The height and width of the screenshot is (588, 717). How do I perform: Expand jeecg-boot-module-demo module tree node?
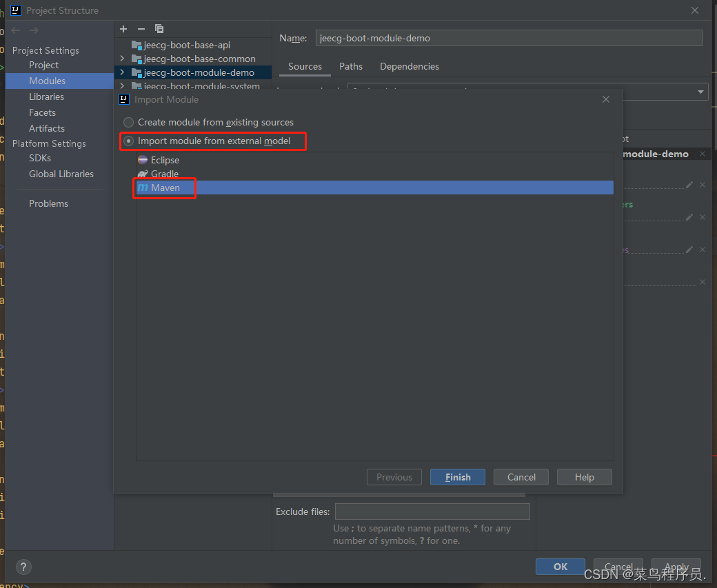122,72
